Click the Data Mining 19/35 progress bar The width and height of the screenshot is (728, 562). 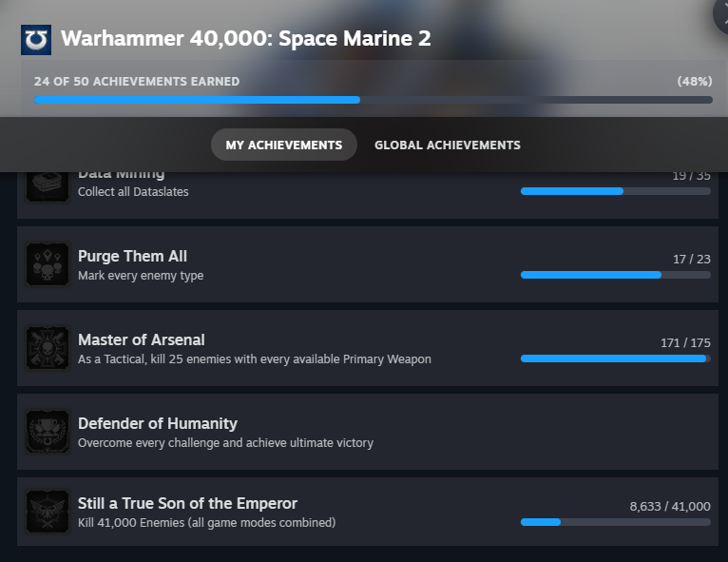[615, 191]
